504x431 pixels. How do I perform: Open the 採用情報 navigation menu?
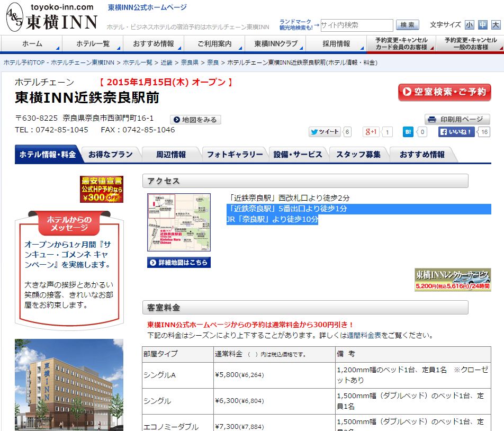tap(336, 44)
